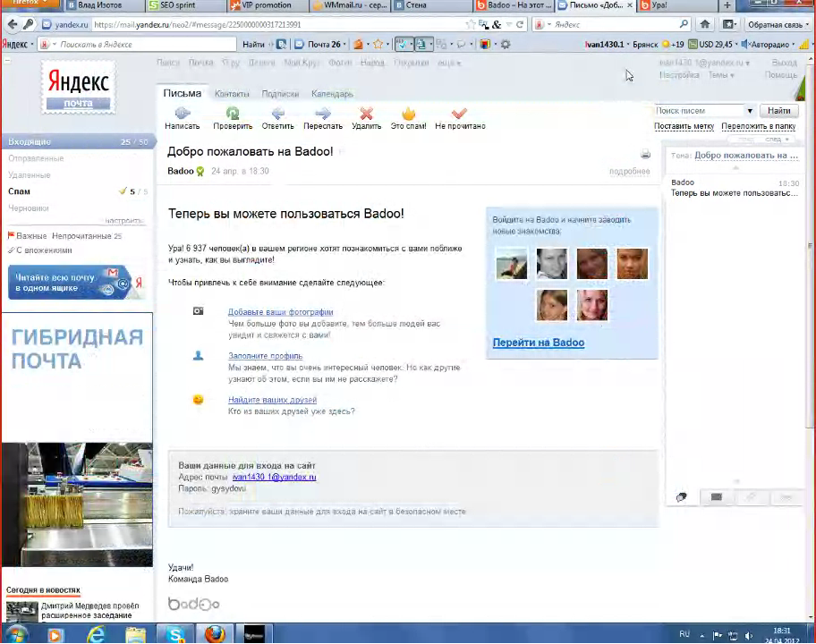This screenshot has height=644, width=816.
Task: Open the Обратная связь dropdown button
Action: [778, 24]
